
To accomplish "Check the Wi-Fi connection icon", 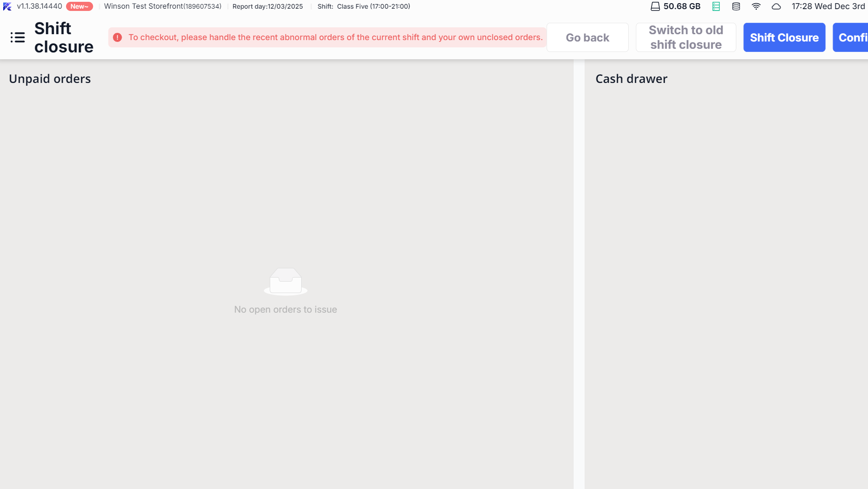I will click(x=756, y=6).
